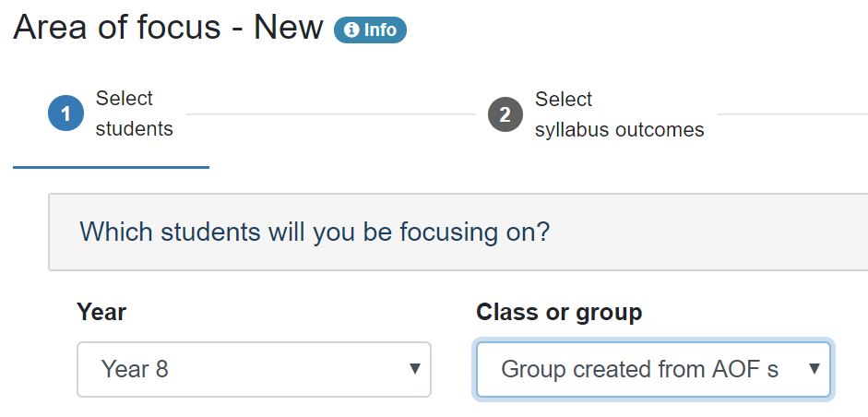Open the Year dropdown
Screen dimensions: 868x417
[254, 369]
